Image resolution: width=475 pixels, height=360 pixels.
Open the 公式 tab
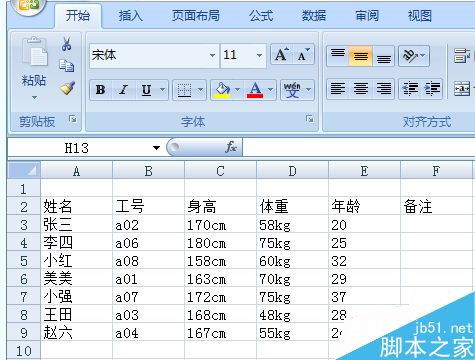[261, 16]
